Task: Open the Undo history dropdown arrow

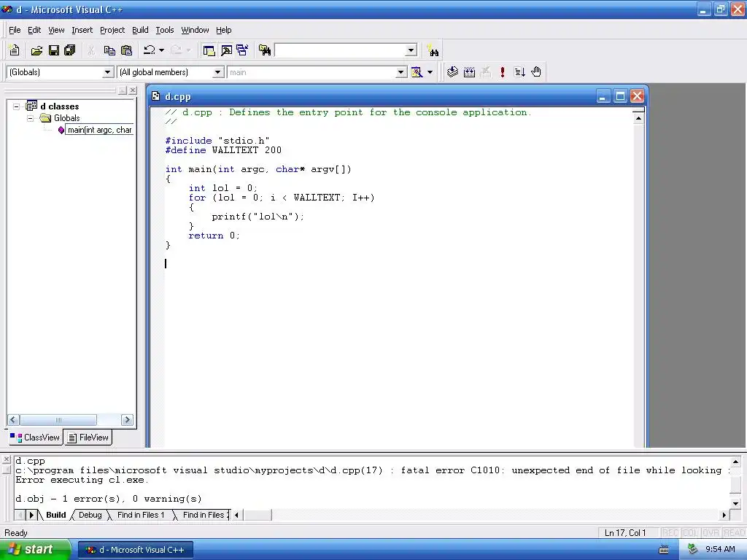Action: coord(161,50)
